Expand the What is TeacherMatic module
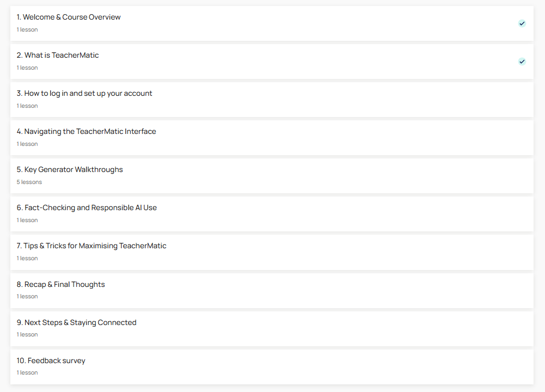The height and width of the screenshot is (392, 545). tap(58, 55)
